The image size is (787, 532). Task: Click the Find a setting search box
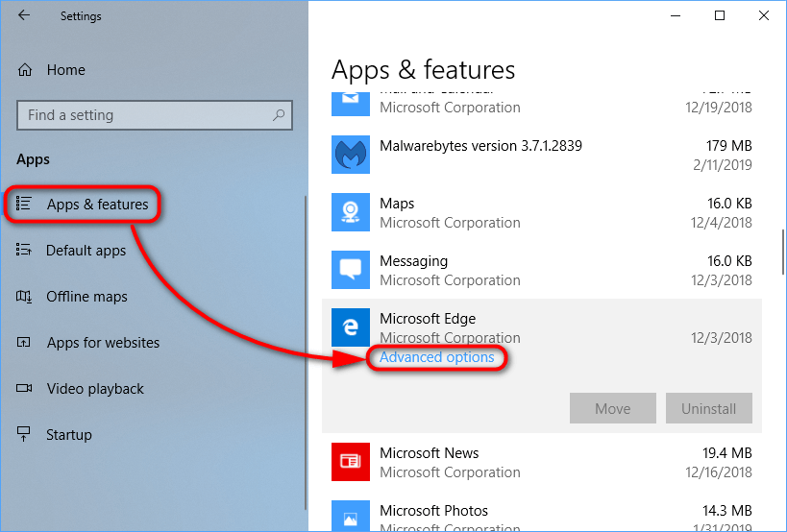144,115
